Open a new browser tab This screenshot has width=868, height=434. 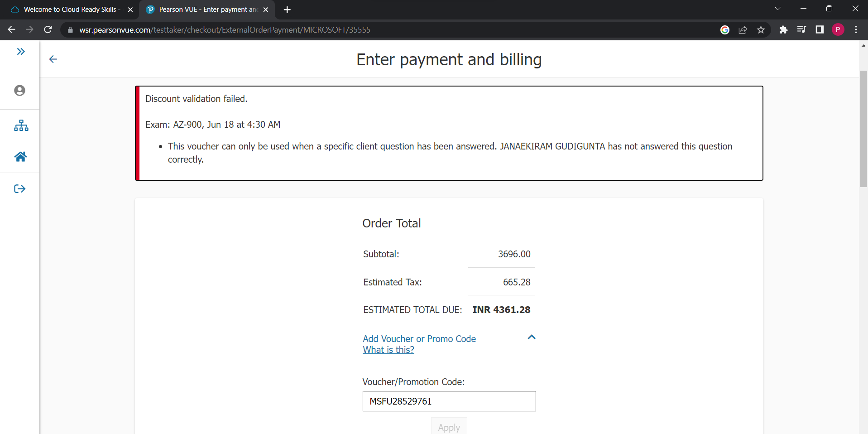[x=287, y=10]
